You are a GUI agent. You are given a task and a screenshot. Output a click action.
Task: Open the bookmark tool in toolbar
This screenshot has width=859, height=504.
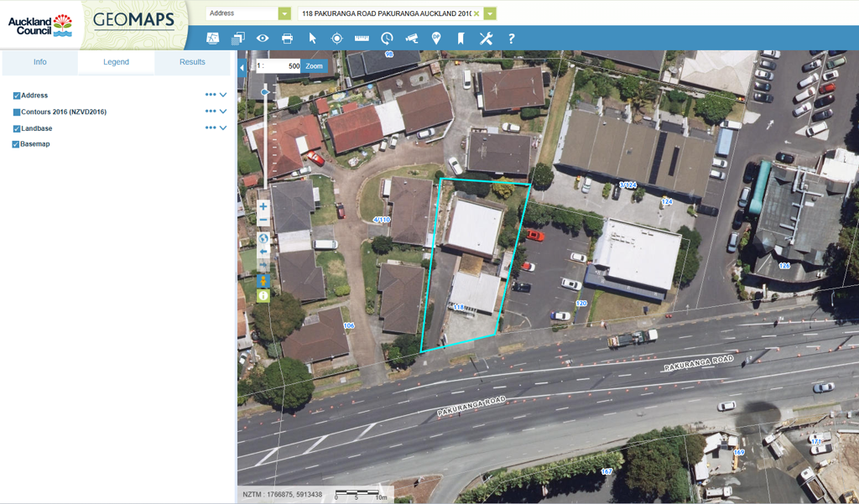(461, 39)
